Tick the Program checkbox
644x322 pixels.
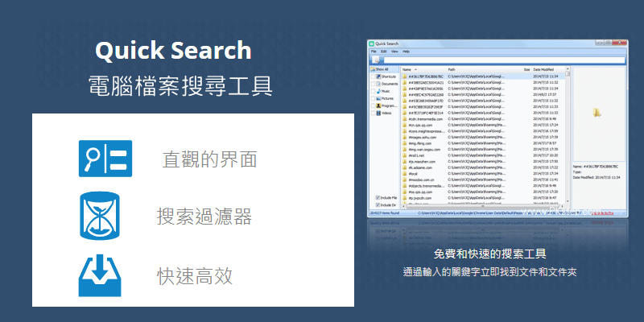[x=374, y=105]
